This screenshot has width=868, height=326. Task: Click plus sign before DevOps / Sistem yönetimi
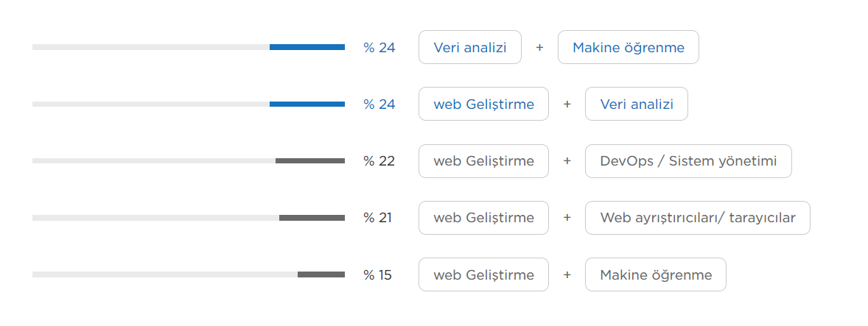pos(567,161)
